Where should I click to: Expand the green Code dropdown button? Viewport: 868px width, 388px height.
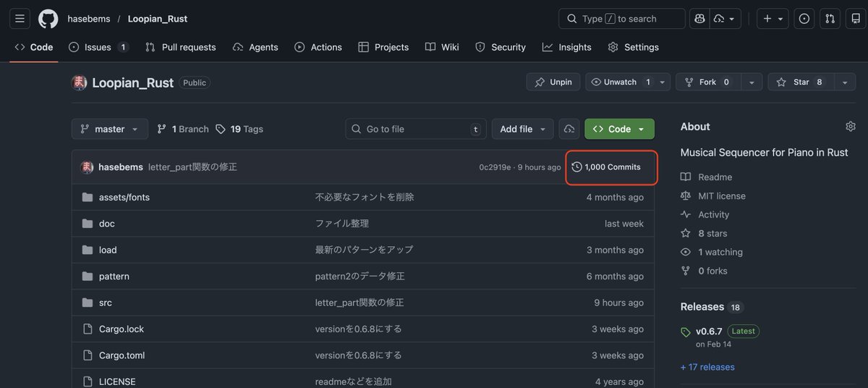pos(619,129)
